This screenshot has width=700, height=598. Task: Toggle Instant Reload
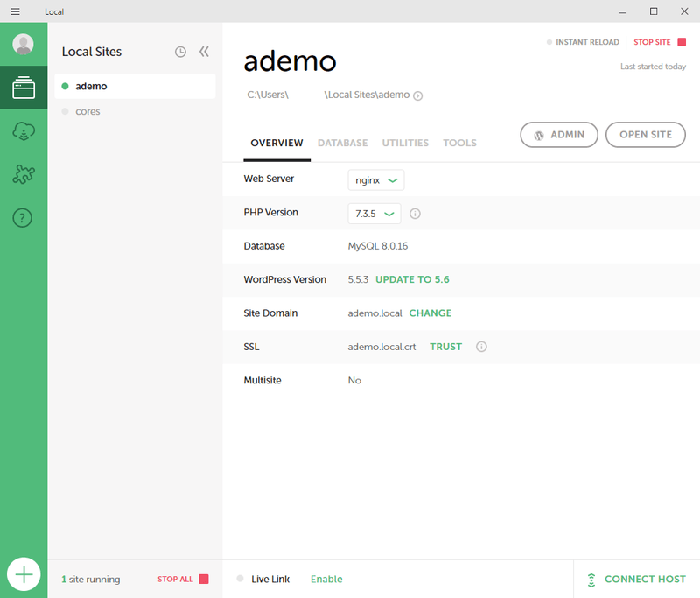(x=583, y=42)
